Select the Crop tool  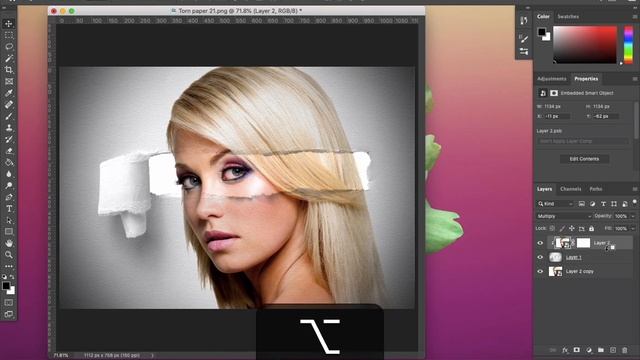9,70
